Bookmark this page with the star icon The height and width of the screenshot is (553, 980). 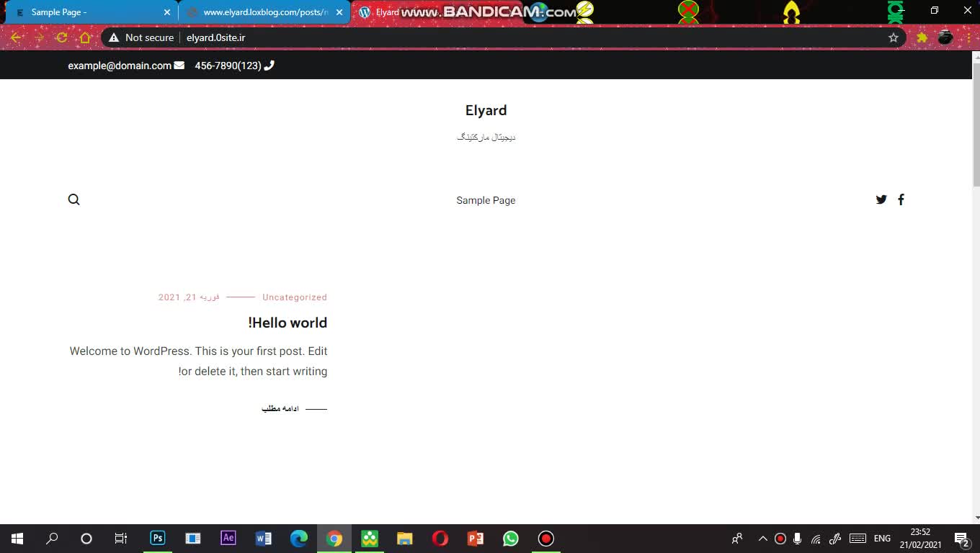tap(894, 37)
